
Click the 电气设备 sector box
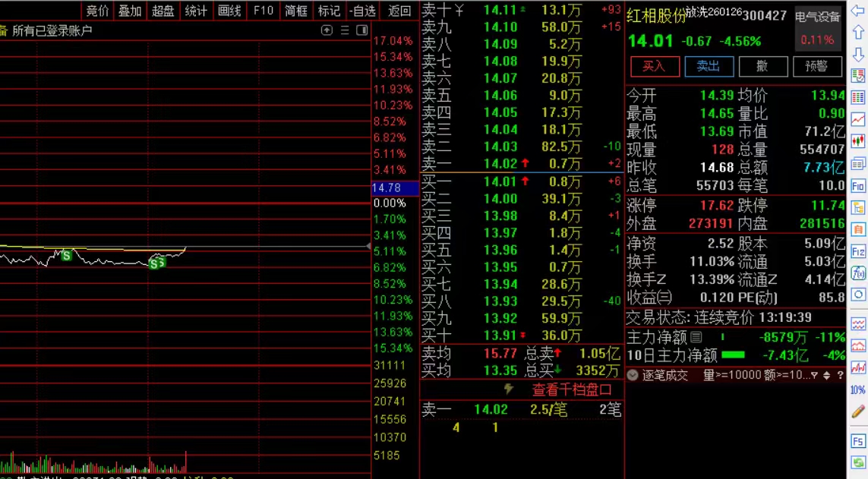click(x=817, y=27)
